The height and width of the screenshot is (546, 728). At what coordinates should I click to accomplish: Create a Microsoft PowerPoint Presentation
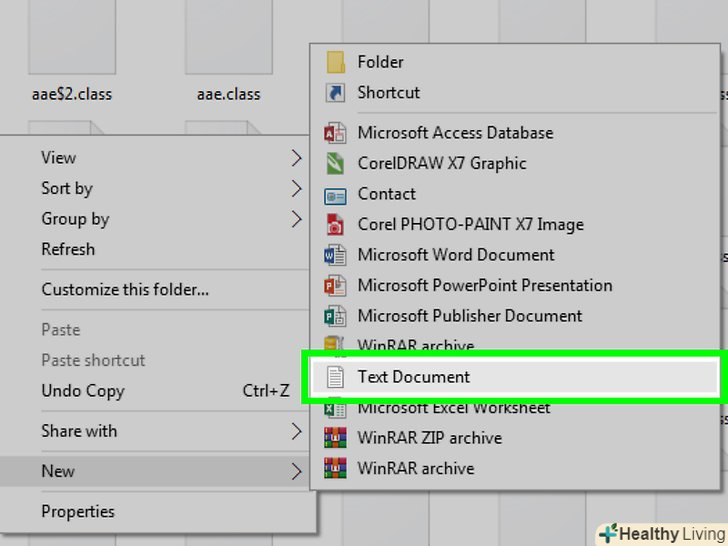[x=515, y=286]
